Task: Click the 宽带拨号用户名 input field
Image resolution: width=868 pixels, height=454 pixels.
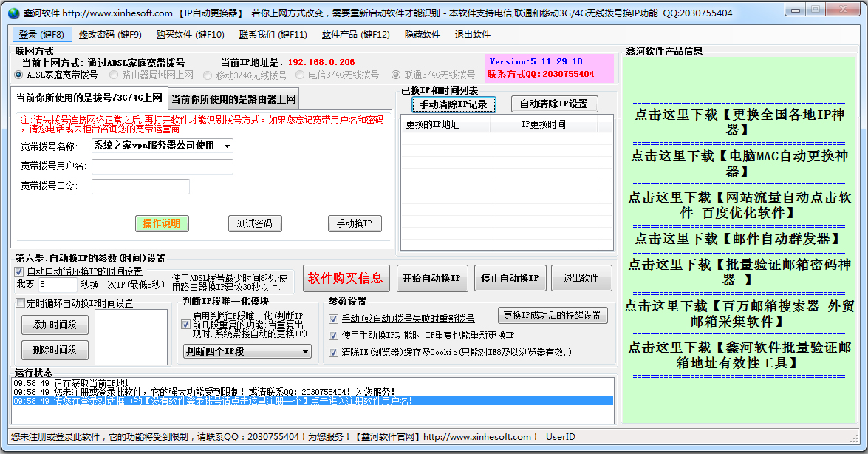Action: point(162,167)
